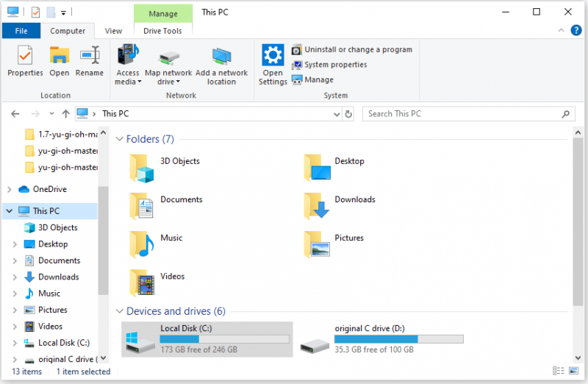
Task: Collapse the Folders (7) section
Action: tap(120, 139)
